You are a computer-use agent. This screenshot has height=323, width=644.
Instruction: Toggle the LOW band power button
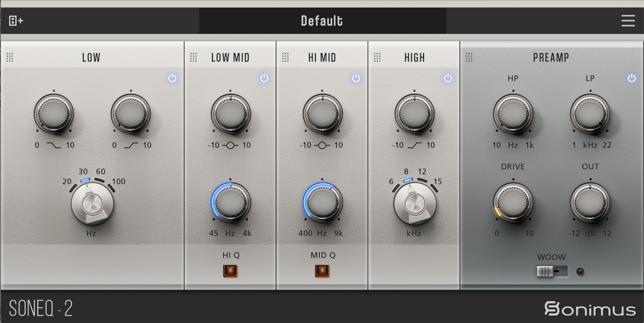click(172, 78)
